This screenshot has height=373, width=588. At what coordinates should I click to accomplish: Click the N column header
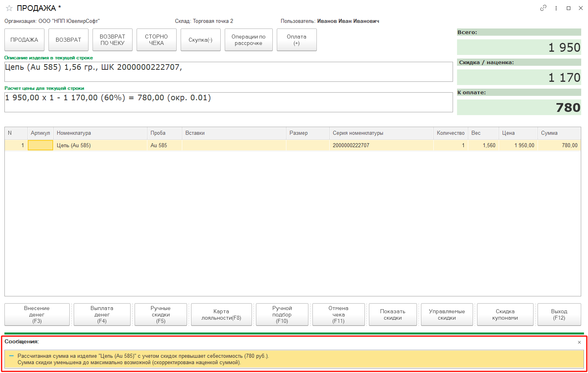pos(16,133)
